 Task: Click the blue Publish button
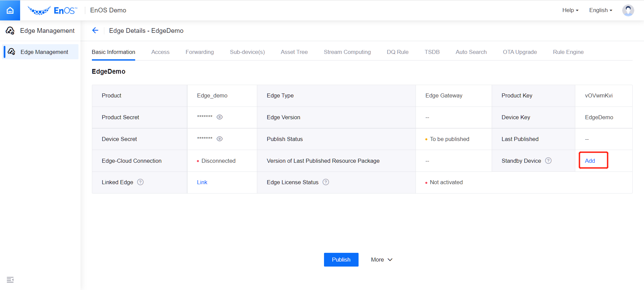pos(341,260)
